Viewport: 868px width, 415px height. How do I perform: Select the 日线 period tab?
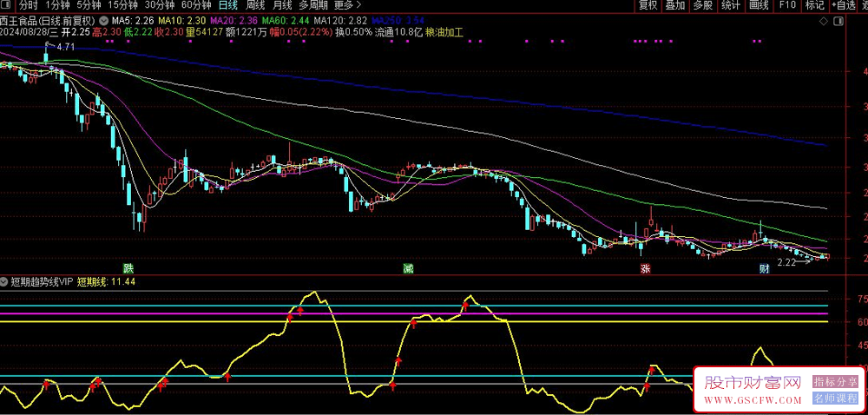[x=228, y=5]
